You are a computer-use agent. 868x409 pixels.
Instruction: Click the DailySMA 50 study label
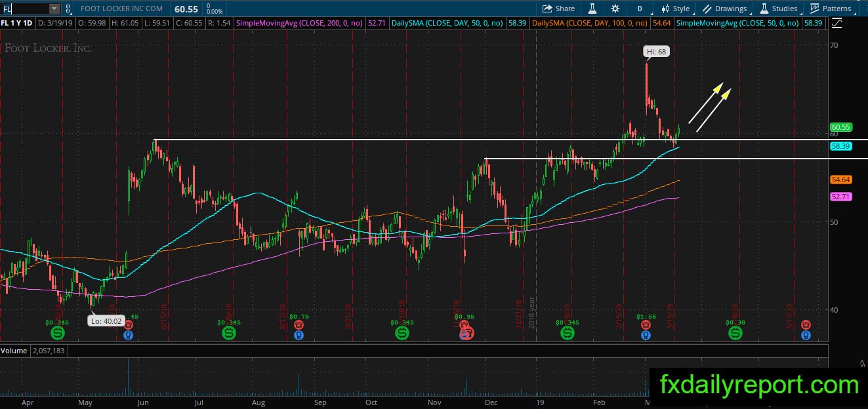447,24
